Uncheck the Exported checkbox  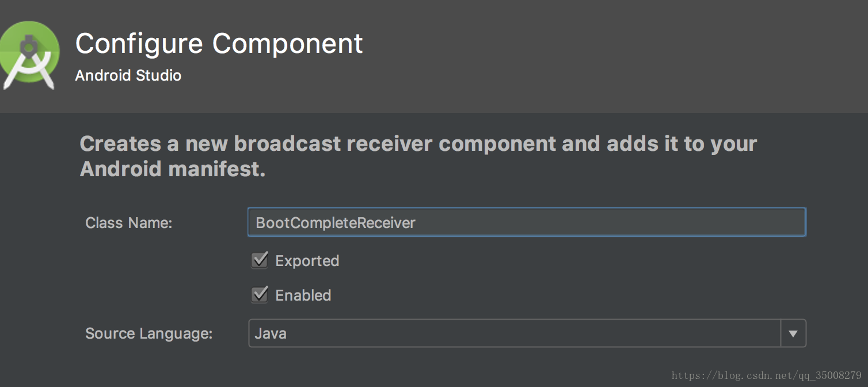[x=260, y=260]
